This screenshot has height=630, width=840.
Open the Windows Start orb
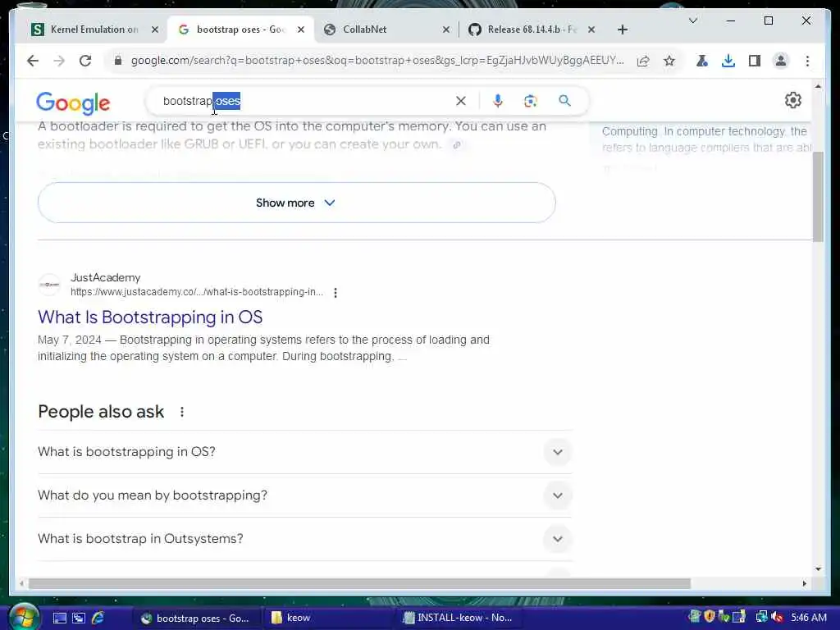click(22, 617)
